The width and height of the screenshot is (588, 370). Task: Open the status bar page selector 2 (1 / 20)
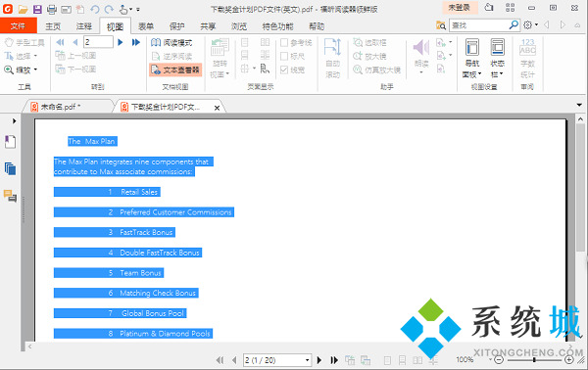[276, 360]
